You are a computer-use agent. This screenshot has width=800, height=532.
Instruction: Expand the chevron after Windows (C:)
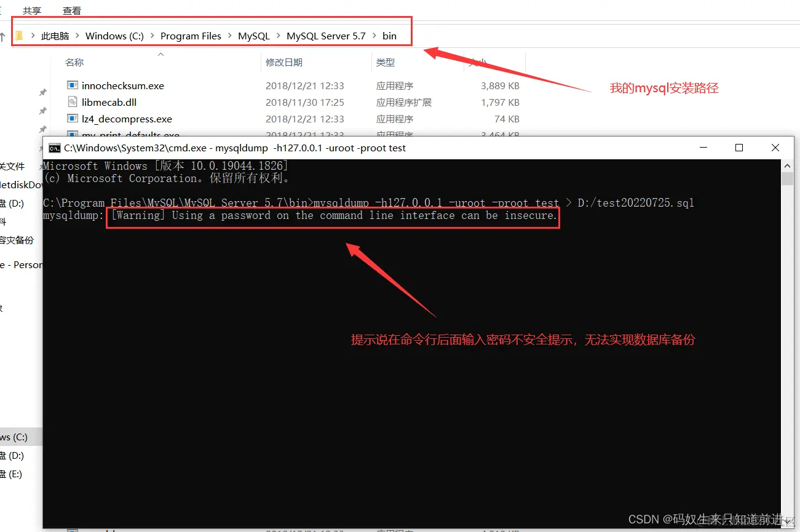point(152,36)
